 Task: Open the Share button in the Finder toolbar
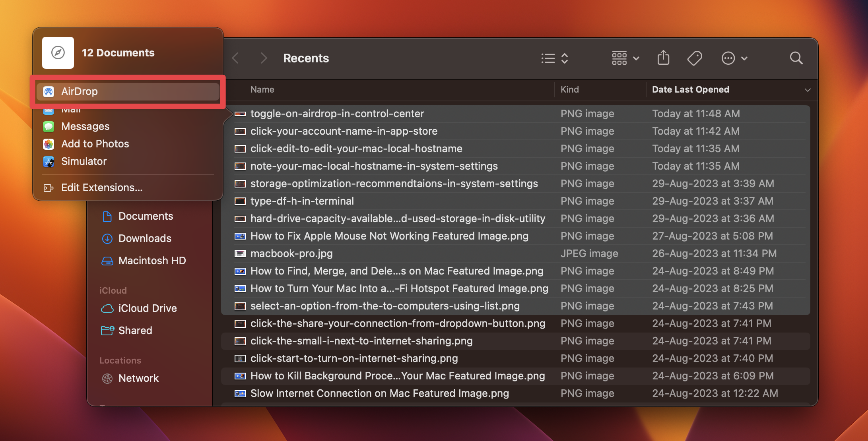(663, 58)
